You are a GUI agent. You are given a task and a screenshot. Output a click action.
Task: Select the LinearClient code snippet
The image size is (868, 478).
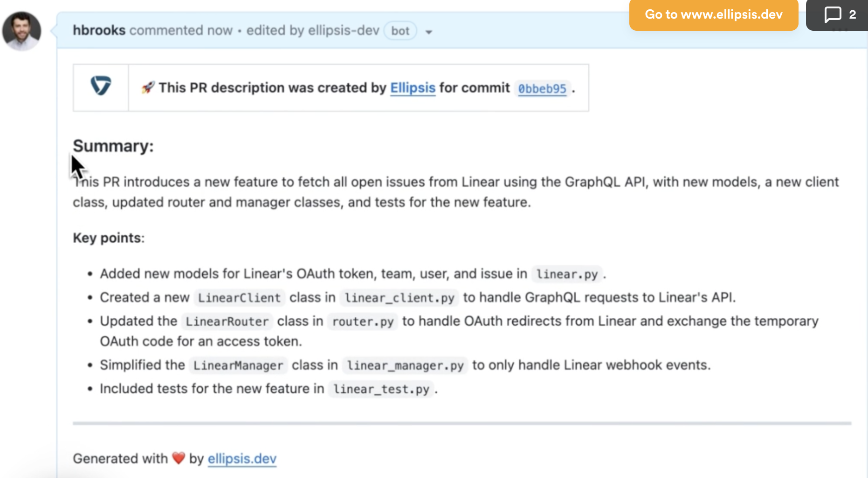[x=239, y=298]
